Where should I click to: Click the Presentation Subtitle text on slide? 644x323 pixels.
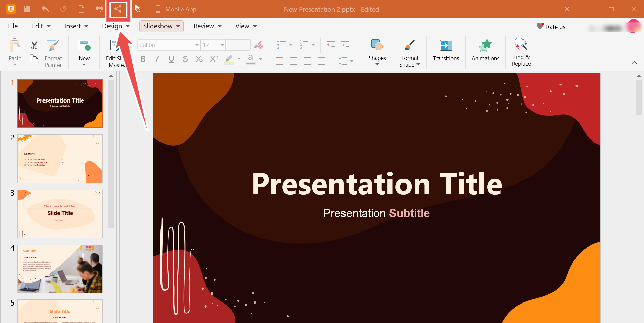point(376,213)
